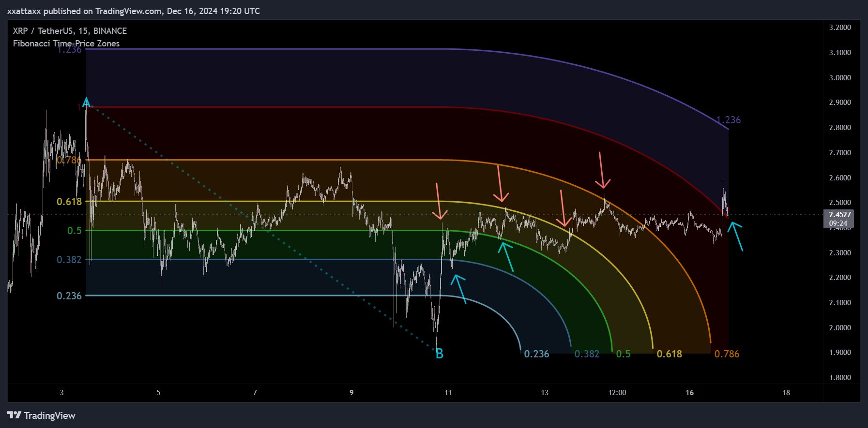Click the 3.1000 price scale label
The image size is (868, 428).
tap(840, 53)
